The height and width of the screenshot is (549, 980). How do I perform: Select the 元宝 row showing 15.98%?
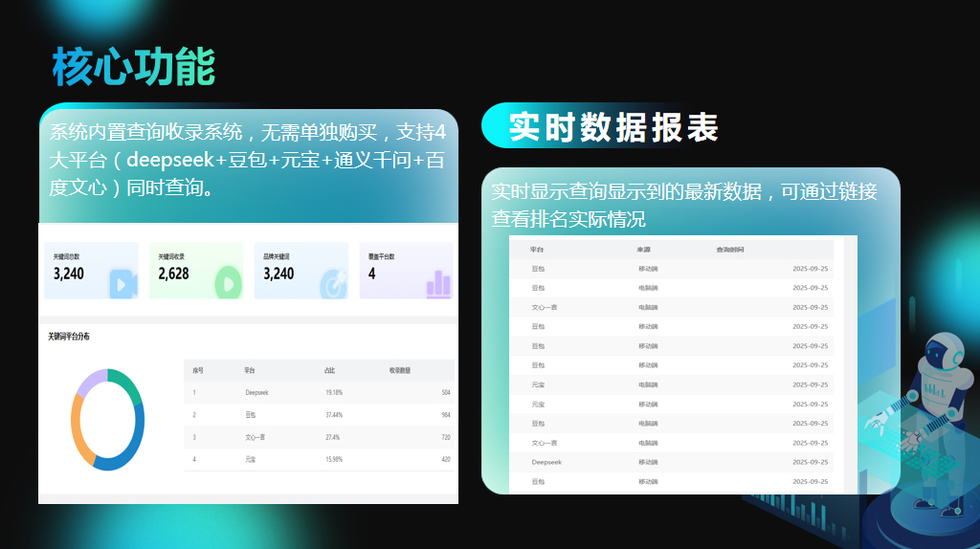(318, 460)
